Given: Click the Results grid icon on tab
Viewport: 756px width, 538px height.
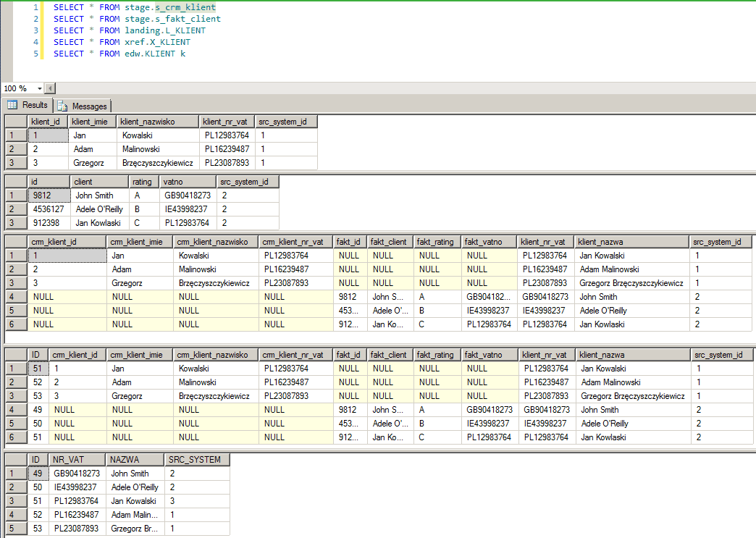Looking at the screenshot, I should click(x=12, y=105).
